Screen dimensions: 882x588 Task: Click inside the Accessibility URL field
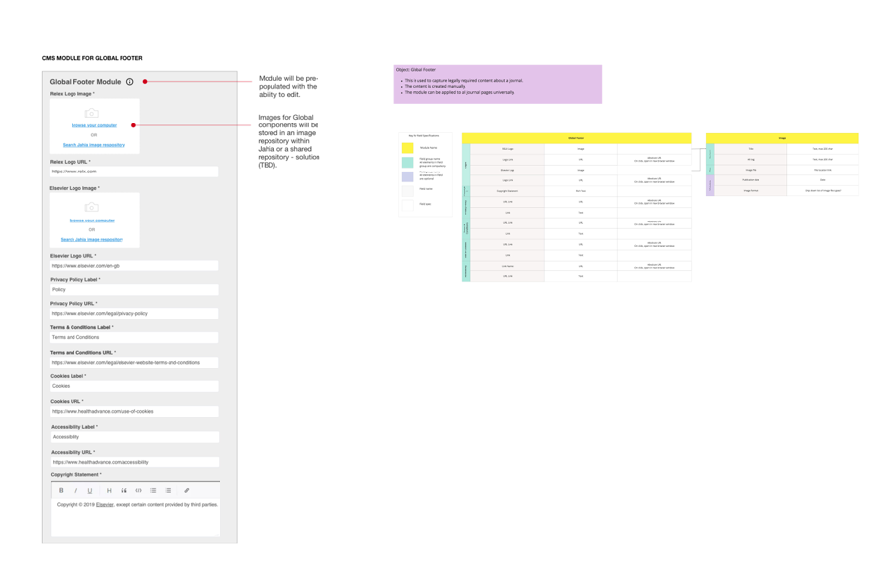tap(133, 462)
